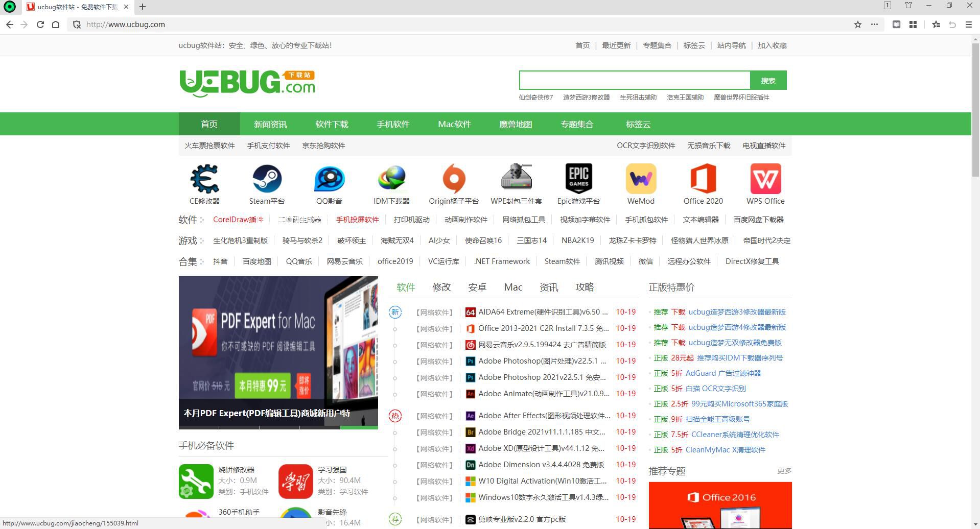Image resolution: width=980 pixels, height=529 pixels.
Task: Open the Office 2016 promo thumbnail
Action: tap(720, 505)
